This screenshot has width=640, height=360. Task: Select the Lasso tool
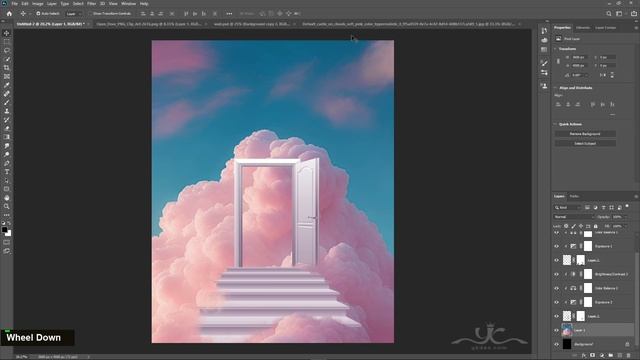pyautogui.click(x=7, y=50)
